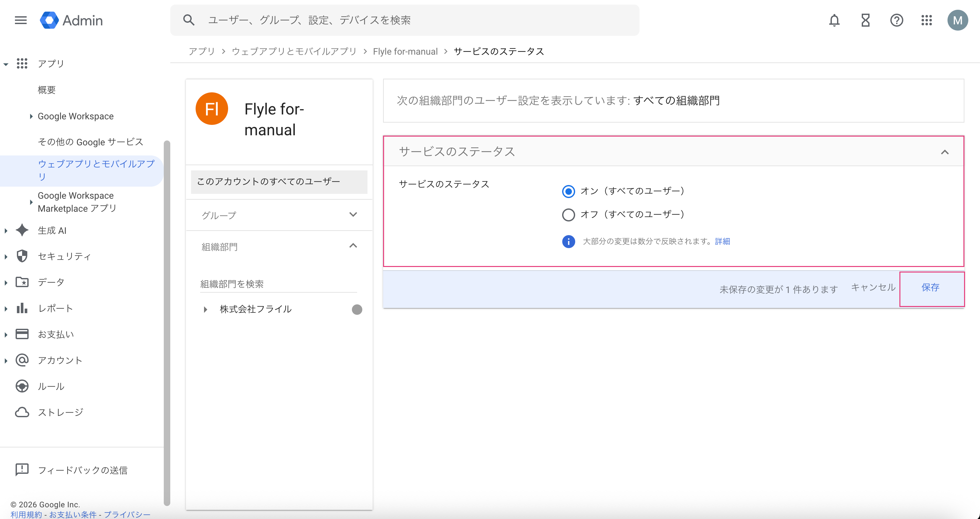Collapse the サービスのステータス panel chevron
Screen dimensions: 980x519
pos(945,152)
